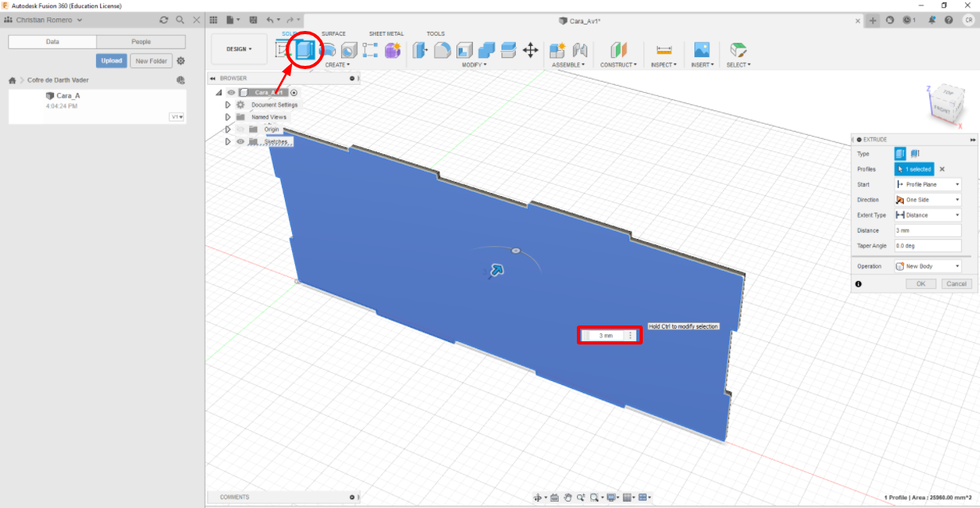
Task: Open the Show Data Panel grid icon
Action: click(213, 20)
